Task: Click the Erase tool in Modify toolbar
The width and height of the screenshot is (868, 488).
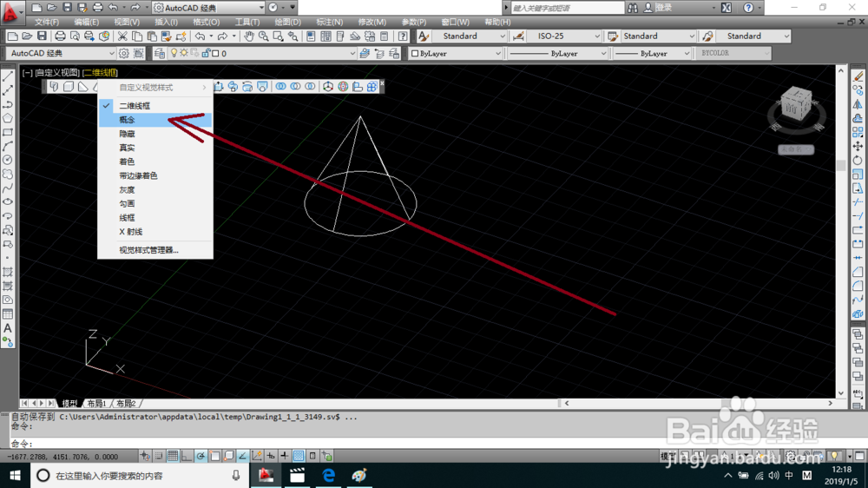Action: pos(858,76)
